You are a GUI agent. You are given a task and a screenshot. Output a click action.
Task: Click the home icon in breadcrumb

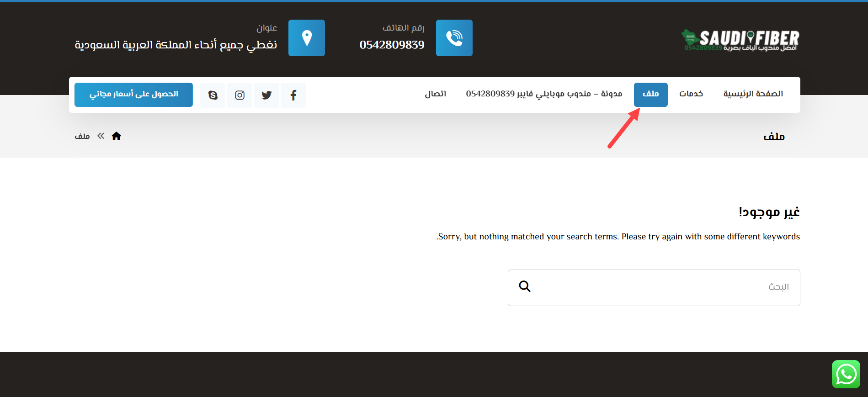[x=117, y=136]
